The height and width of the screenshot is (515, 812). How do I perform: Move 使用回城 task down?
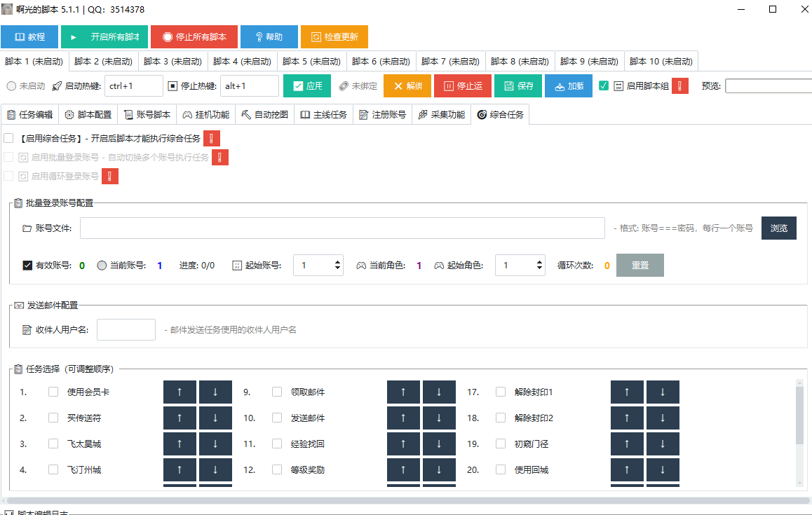(x=663, y=469)
